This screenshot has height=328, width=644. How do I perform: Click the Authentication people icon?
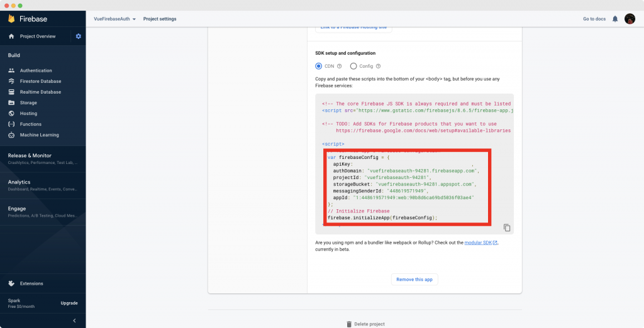[x=11, y=70]
